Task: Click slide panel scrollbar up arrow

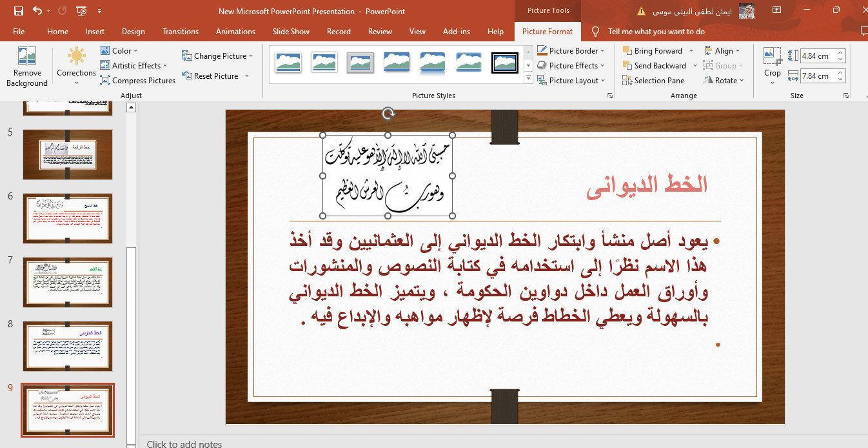Action: pyautogui.click(x=132, y=108)
